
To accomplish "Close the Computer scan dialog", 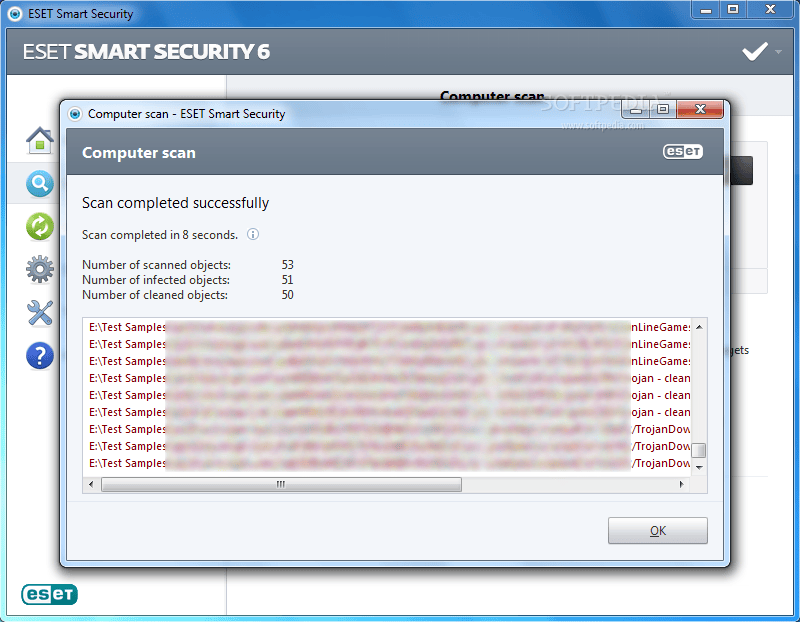I will 700,109.
